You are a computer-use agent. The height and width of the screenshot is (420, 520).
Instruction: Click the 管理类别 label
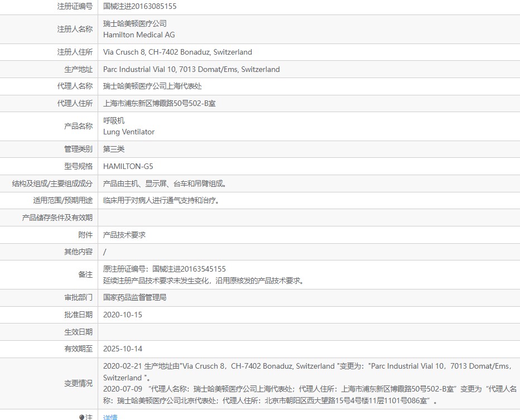pos(79,149)
